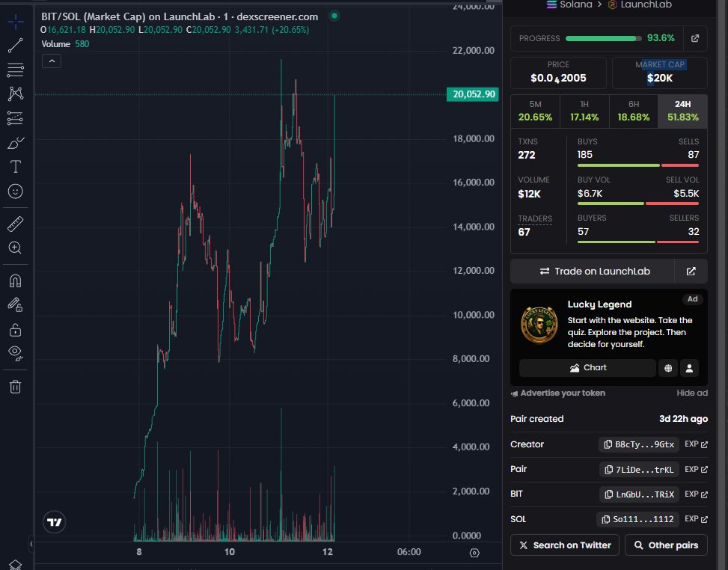The width and height of the screenshot is (728, 570).
Task: Select the 1H timeframe tab
Action: (584, 111)
